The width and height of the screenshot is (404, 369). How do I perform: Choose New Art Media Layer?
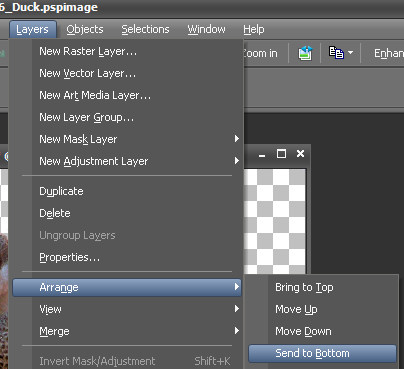click(x=127, y=95)
